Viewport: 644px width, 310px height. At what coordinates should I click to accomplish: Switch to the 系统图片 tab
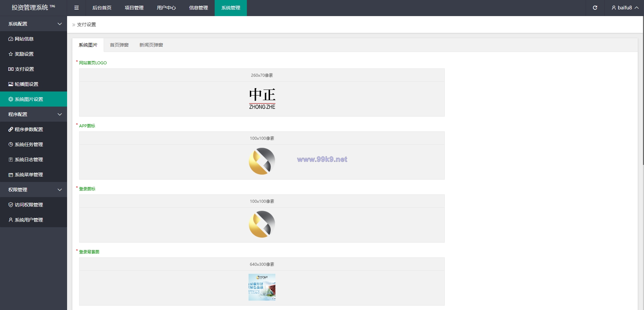pos(88,45)
